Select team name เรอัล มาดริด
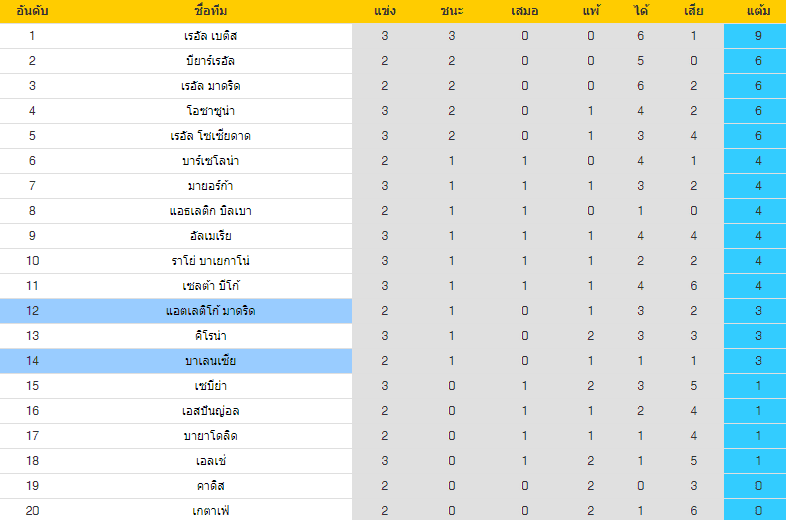This screenshot has height=520, width=786. coord(211,86)
